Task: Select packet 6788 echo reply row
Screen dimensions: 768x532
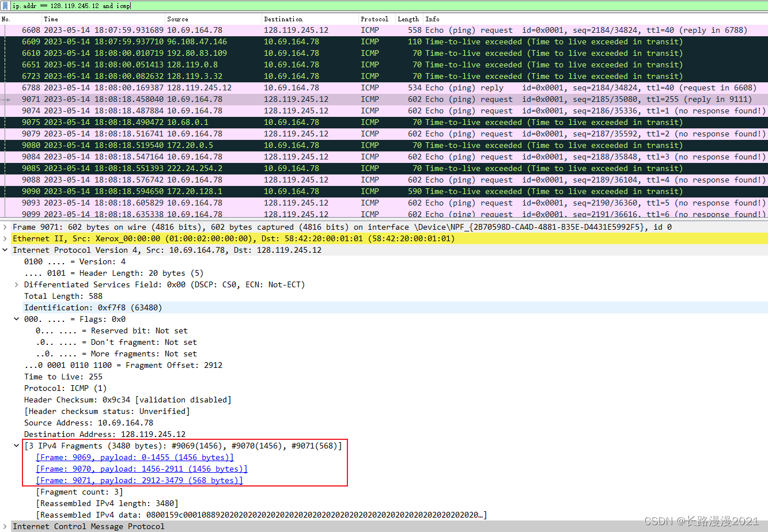Action: click(384, 88)
